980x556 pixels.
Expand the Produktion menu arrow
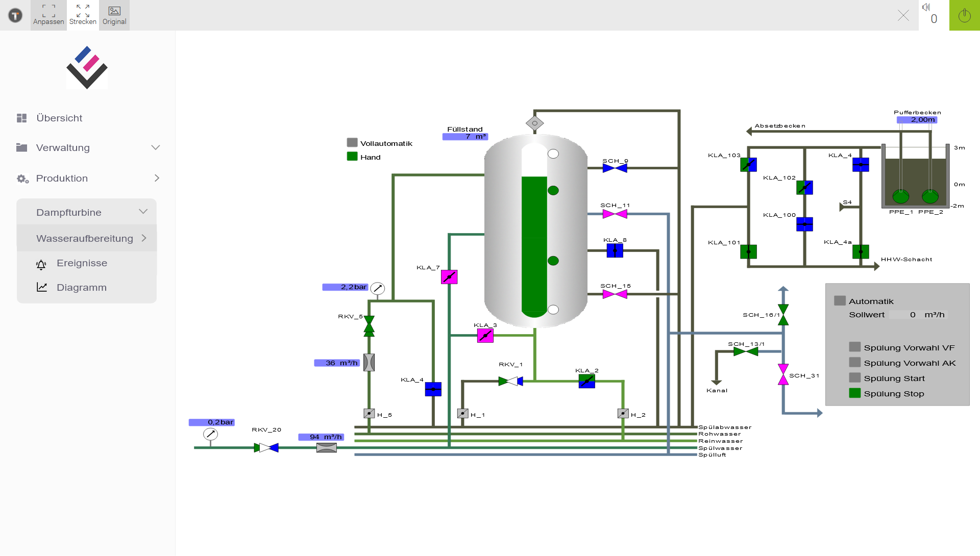coord(157,178)
